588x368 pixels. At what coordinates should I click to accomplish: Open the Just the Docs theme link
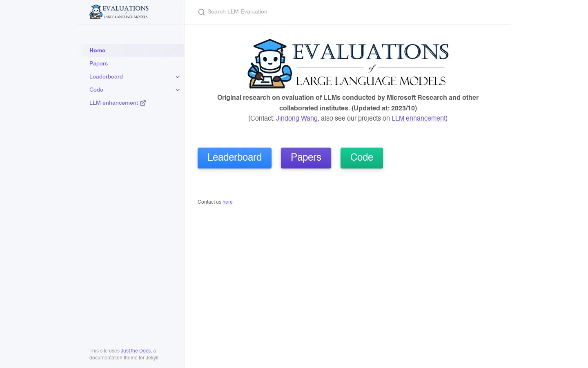(x=136, y=351)
